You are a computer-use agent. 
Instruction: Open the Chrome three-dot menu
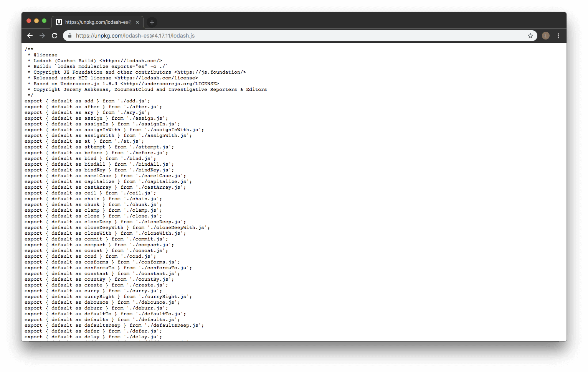pyautogui.click(x=558, y=36)
